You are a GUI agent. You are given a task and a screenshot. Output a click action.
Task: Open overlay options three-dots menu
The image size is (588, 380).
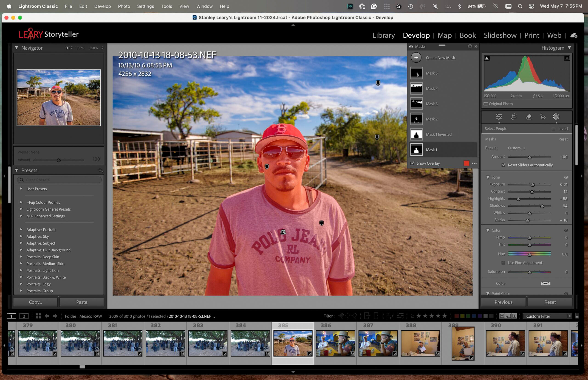[x=474, y=163]
